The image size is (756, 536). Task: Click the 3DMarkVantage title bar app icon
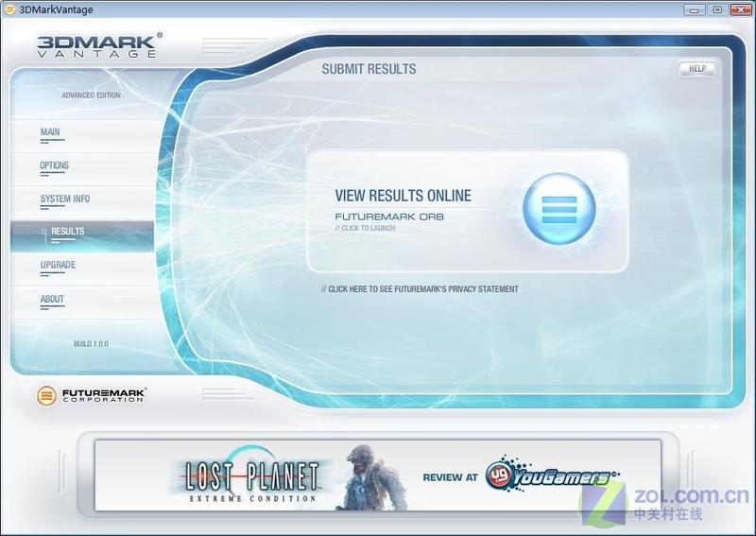pyautogui.click(x=9, y=9)
